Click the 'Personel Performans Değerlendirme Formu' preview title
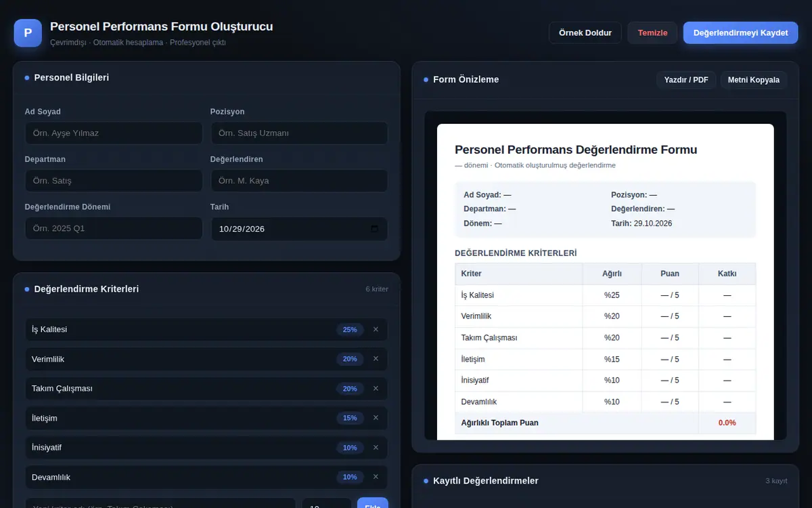Image resolution: width=812 pixels, height=508 pixels. (x=576, y=150)
